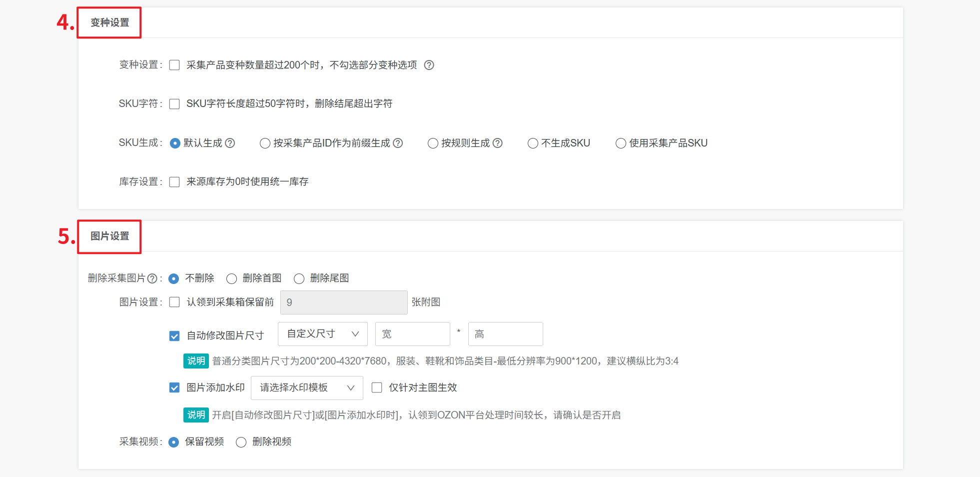Screen dimensions: 980x477
Task: Click the 高 height input field
Action: coord(505,334)
